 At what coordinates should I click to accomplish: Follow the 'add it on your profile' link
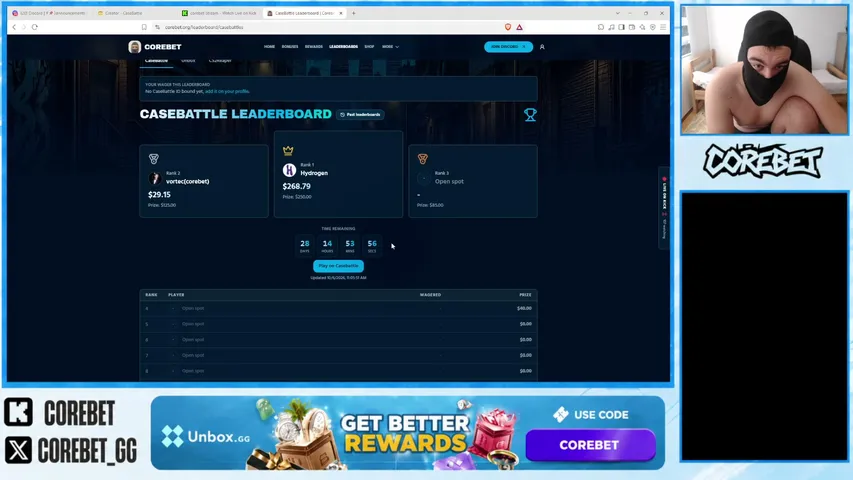click(x=227, y=91)
